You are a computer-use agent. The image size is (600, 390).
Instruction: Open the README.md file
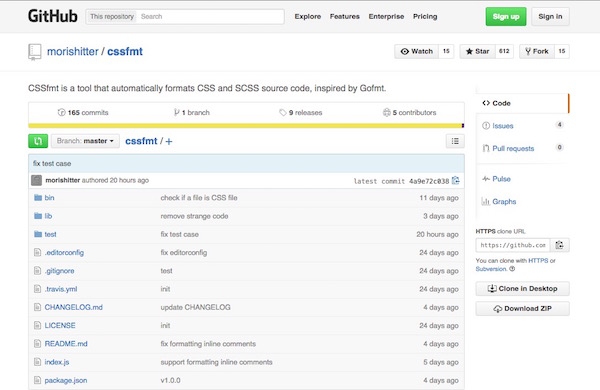coord(66,344)
